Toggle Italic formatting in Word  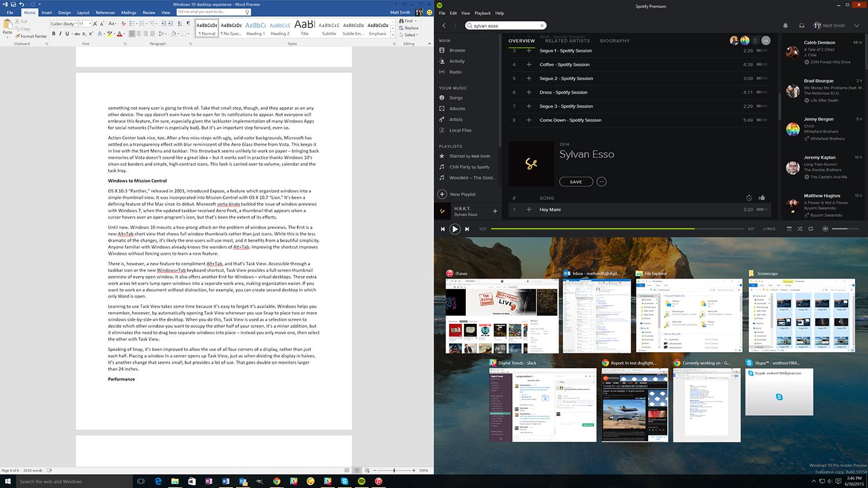coord(60,34)
